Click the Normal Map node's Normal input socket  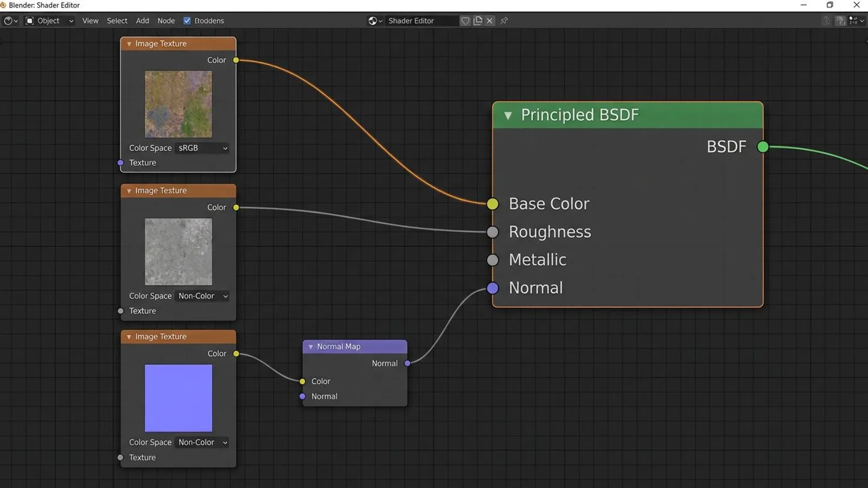[x=303, y=396]
